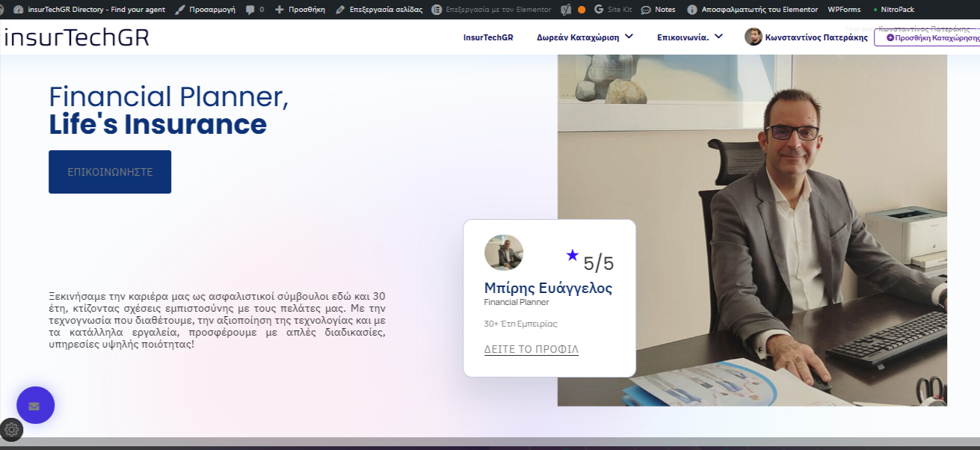The height and width of the screenshot is (450, 980).
Task: Follow the ΔΕΙΤΕ ΤΟ ΠΡΟΦΙΛ link
Action: click(x=531, y=350)
